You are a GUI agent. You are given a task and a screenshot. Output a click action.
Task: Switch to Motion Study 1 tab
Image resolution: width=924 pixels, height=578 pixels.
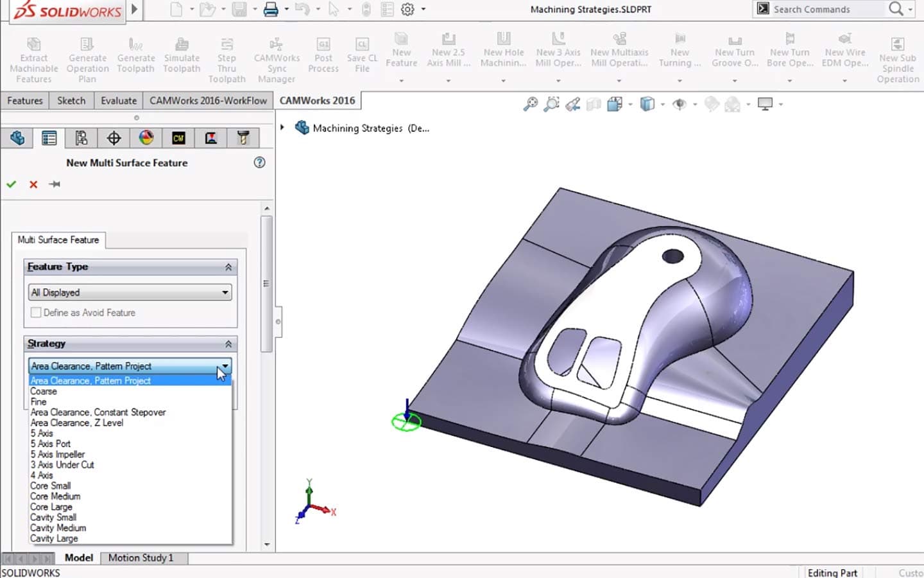pos(141,557)
